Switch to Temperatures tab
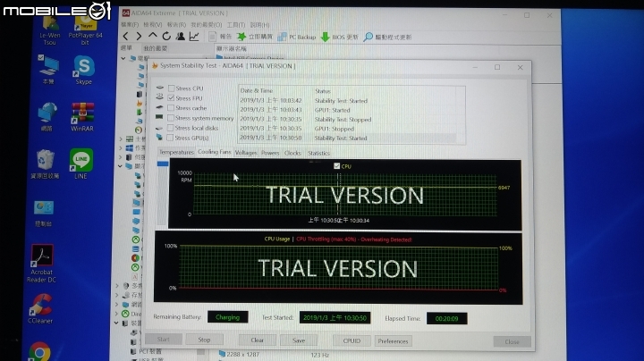644x361 pixels. click(176, 152)
